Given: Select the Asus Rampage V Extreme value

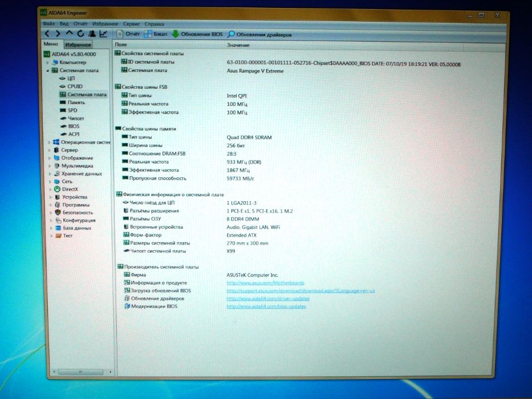Looking at the screenshot, I should [255, 71].
